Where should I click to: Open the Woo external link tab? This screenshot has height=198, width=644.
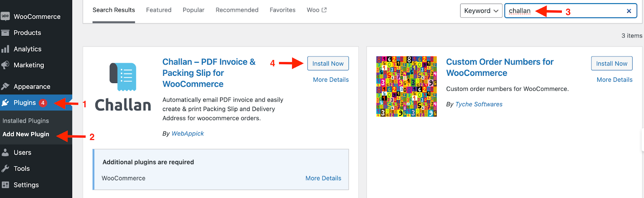point(317,10)
